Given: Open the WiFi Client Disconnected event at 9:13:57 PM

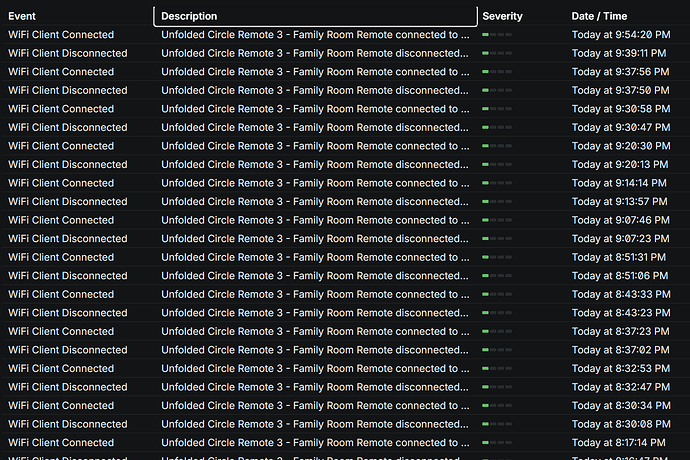Looking at the screenshot, I should click(68, 201).
